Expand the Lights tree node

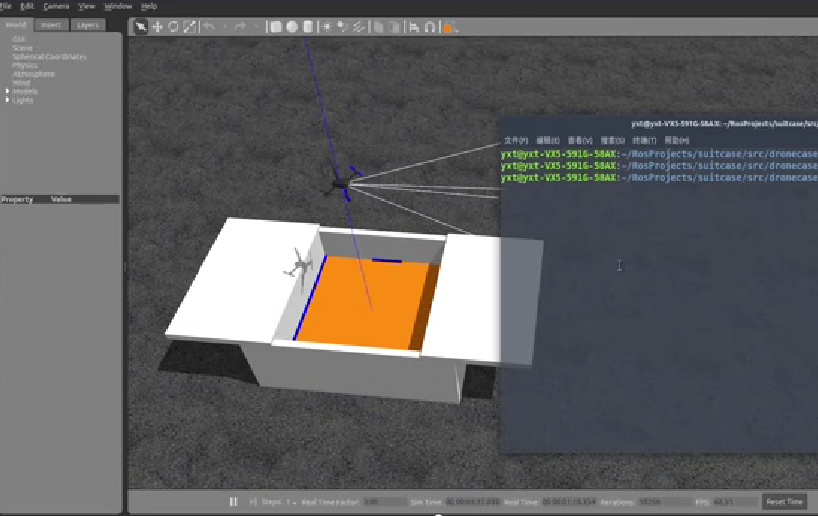8,100
